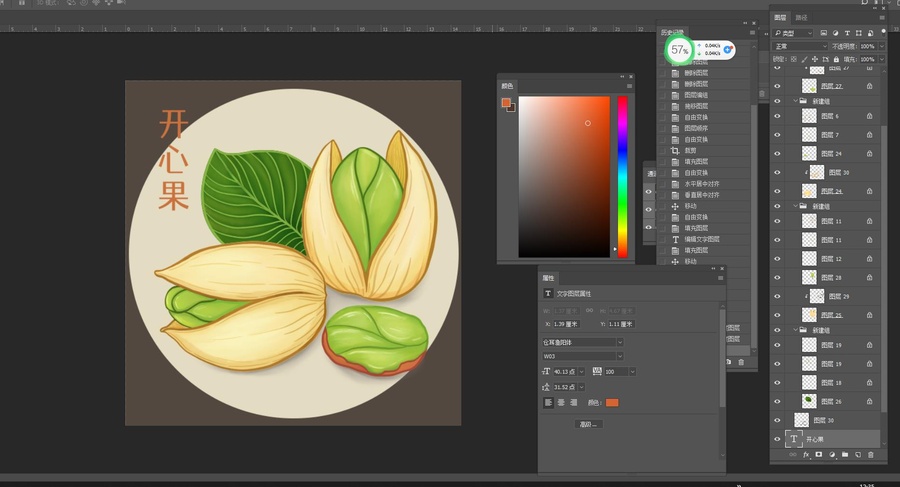The height and width of the screenshot is (487, 900).
Task: Click the 高级 advanced button in Properties
Action: (x=588, y=424)
